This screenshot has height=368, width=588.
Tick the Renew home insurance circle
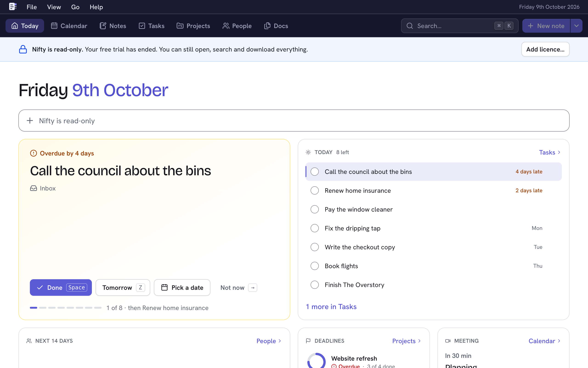click(315, 190)
